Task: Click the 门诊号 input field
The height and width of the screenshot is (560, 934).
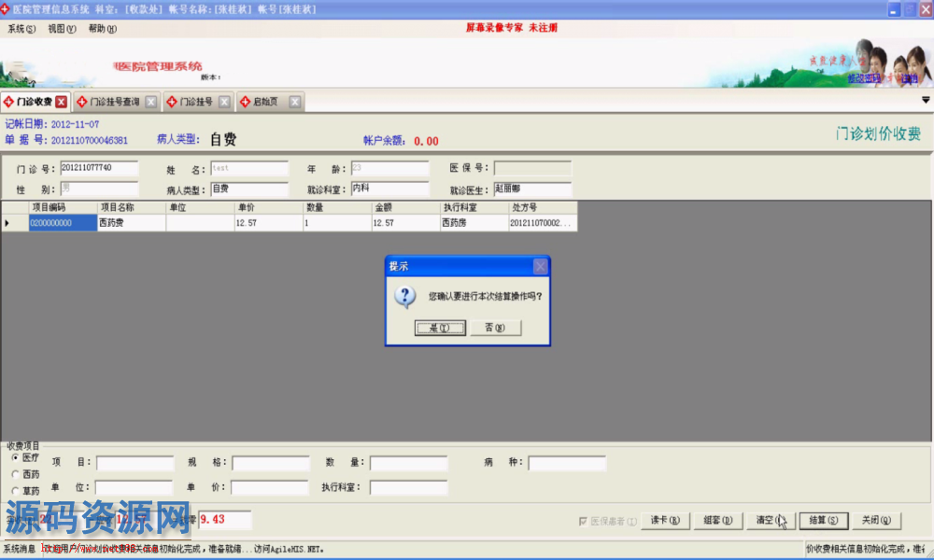Action: (99, 169)
